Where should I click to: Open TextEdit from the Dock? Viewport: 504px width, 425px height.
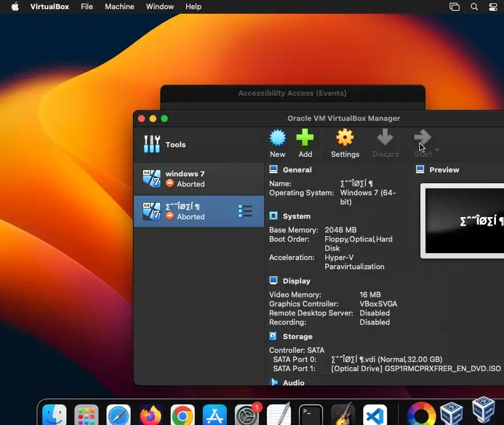pos(279,415)
